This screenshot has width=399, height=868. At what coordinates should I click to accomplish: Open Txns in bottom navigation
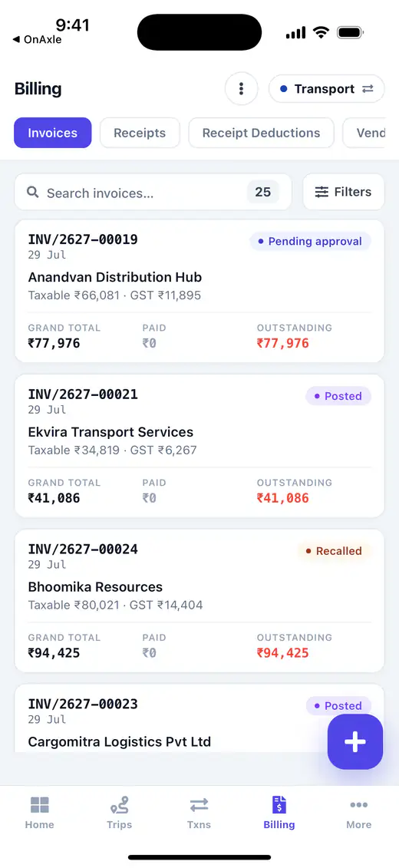coord(199,813)
